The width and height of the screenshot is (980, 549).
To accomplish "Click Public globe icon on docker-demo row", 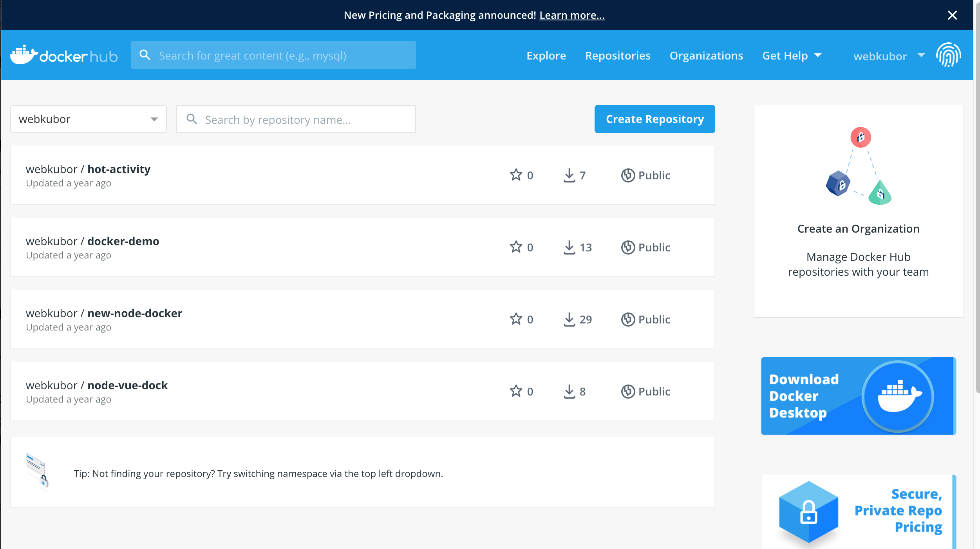I will tap(628, 247).
